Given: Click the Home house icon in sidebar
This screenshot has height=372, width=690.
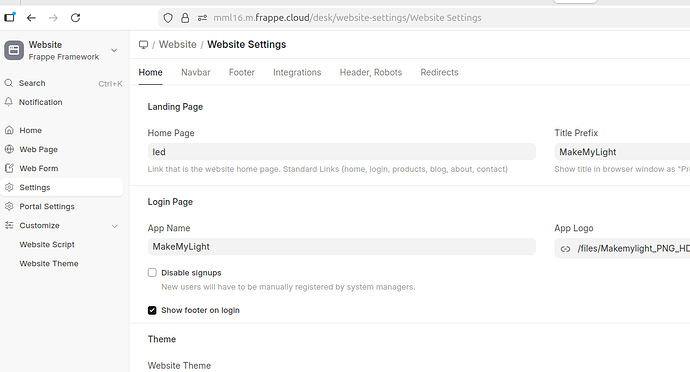Looking at the screenshot, I should [9, 130].
